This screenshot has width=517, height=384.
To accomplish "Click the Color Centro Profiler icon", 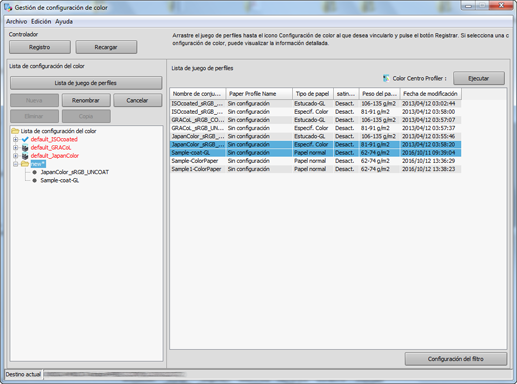I will click(x=386, y=78).
